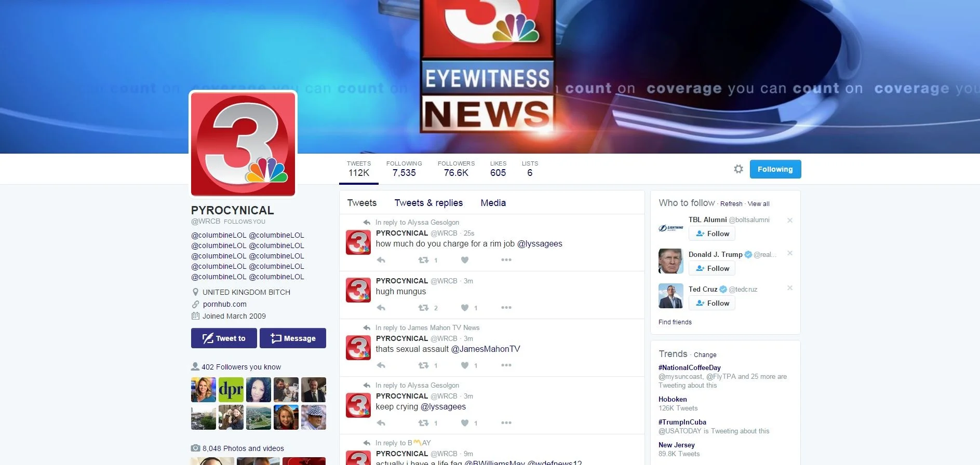Open 8,048 Photos and videos
Viewport: 980px width, 465px height.
[x=243, y=448]
